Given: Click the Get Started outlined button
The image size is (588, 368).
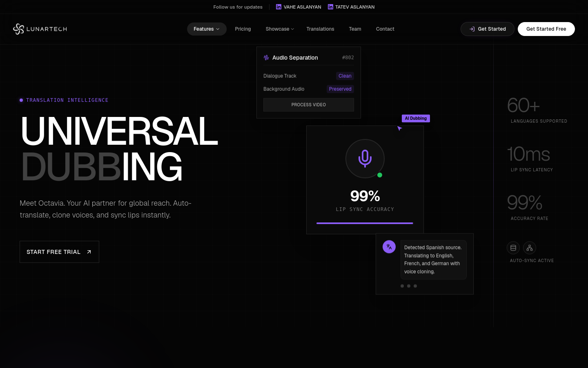Looking at the screenshot, I should (x=488, y=29).
